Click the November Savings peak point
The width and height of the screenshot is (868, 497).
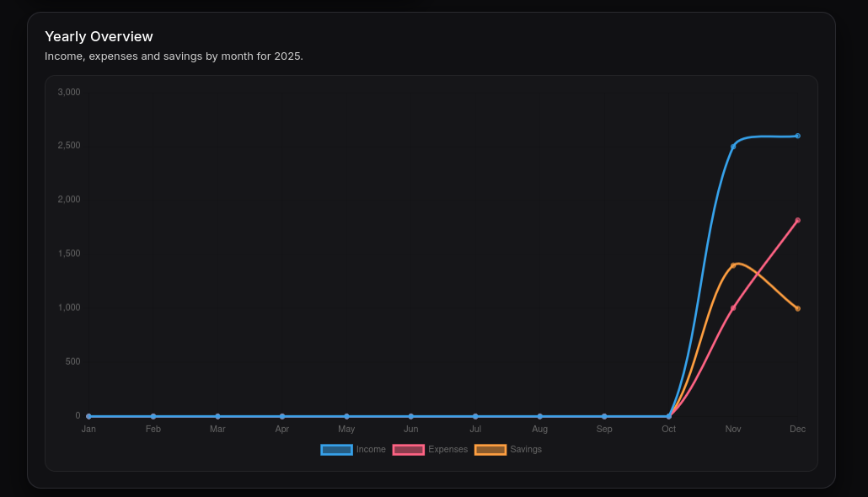(733, 264)
